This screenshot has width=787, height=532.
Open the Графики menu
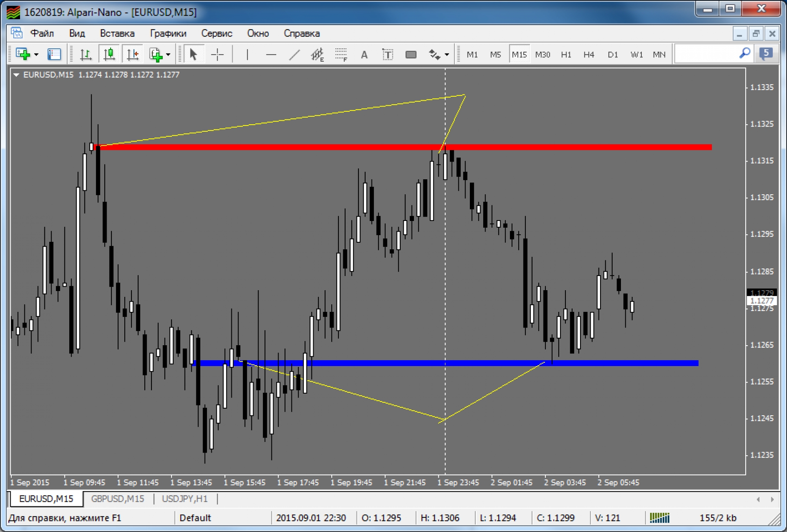(x=168, y=33)
